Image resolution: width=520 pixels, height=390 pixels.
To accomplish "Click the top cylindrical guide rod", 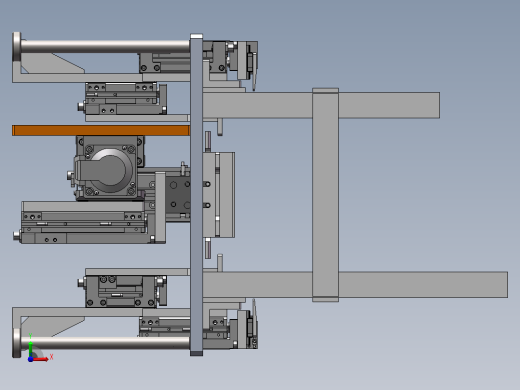I will point(105,46).
